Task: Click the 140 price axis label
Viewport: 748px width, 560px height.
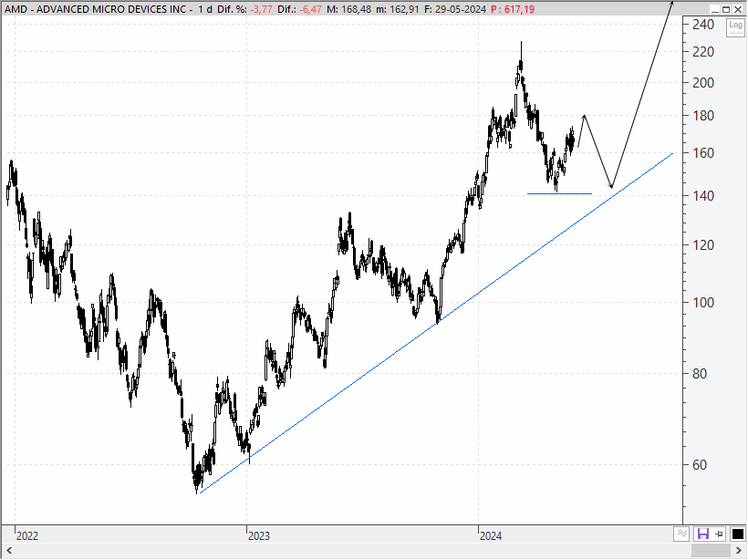Action: click(x=703, y=195)
